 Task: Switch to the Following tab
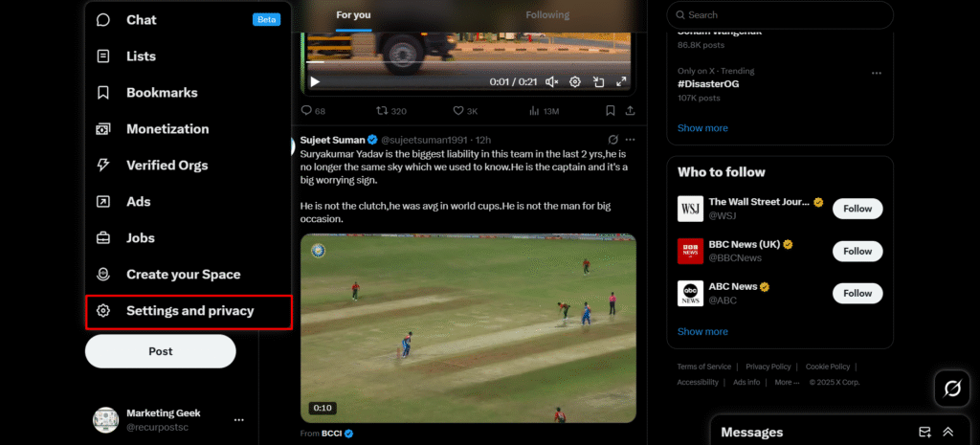click(547, 15)
